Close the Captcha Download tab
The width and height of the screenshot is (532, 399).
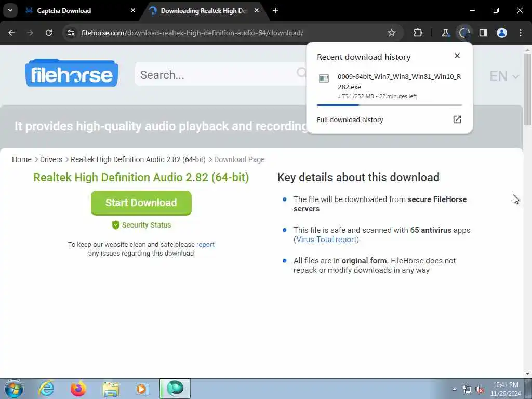pyautogui.click(x=133, y=10)
